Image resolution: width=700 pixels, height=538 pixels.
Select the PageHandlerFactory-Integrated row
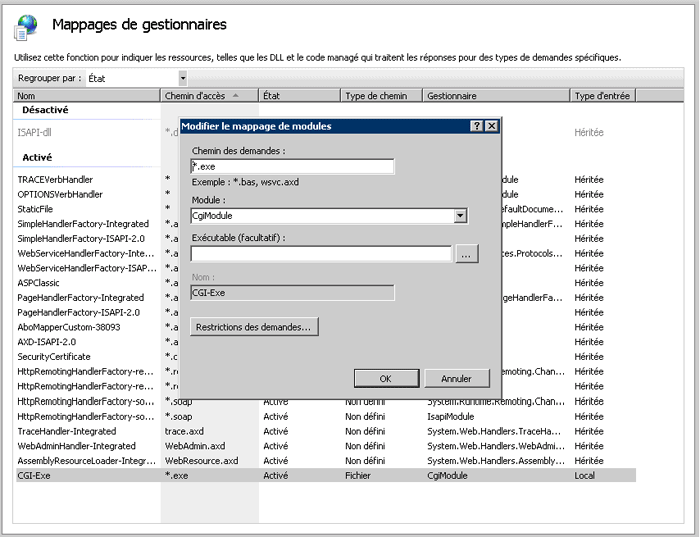[80, 297]
